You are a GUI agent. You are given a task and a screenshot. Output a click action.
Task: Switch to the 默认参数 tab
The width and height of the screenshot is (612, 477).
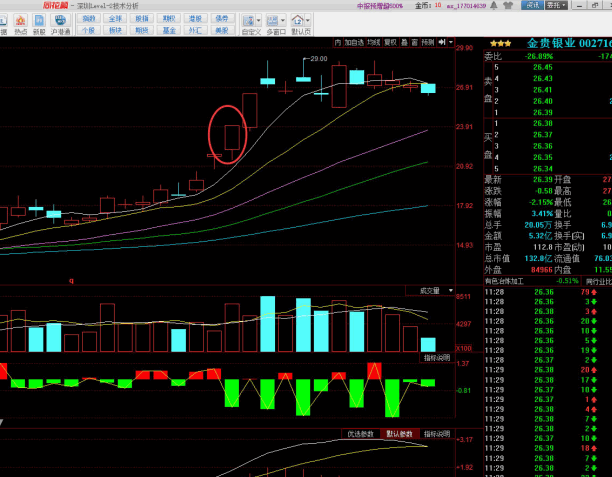click(399, 434)
